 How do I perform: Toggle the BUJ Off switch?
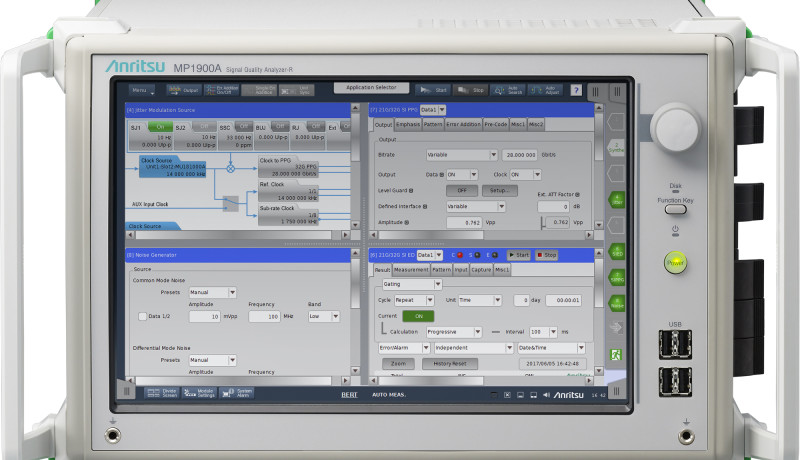click(280, 126)
